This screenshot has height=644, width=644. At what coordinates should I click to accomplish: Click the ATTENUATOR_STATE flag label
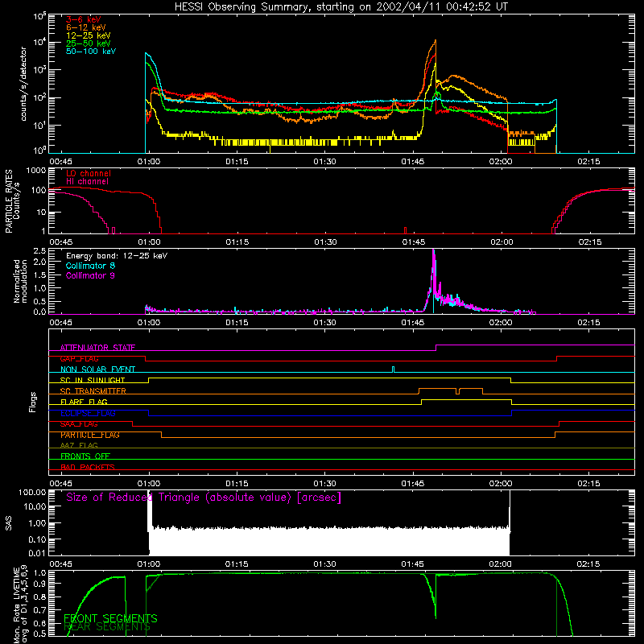click(97, 348)
